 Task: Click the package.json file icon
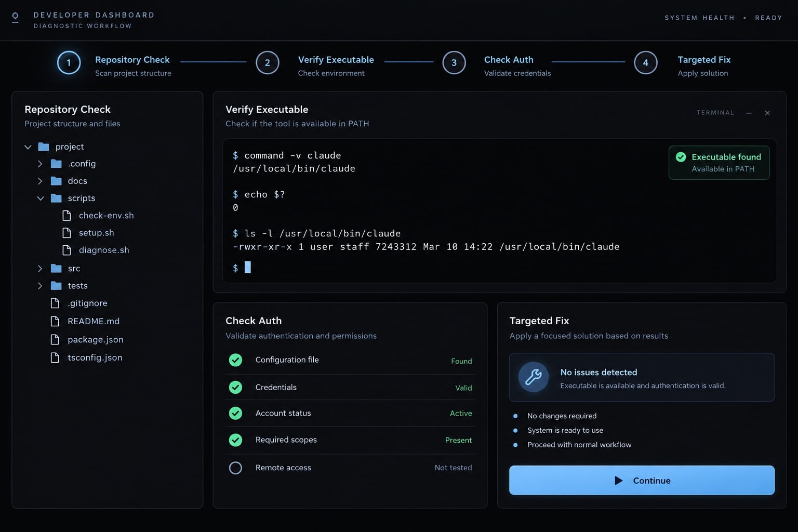click(55, 340)
